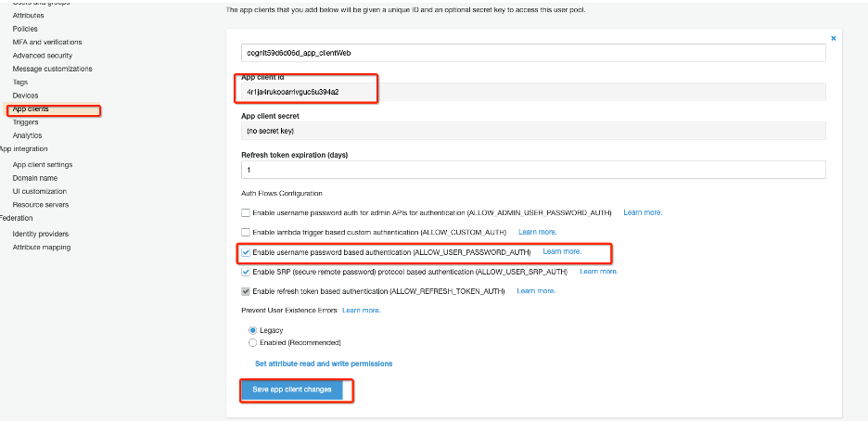The image size is (868, 421).
Task: Click the Refresh token expiration field
Action: pos(532,170)
